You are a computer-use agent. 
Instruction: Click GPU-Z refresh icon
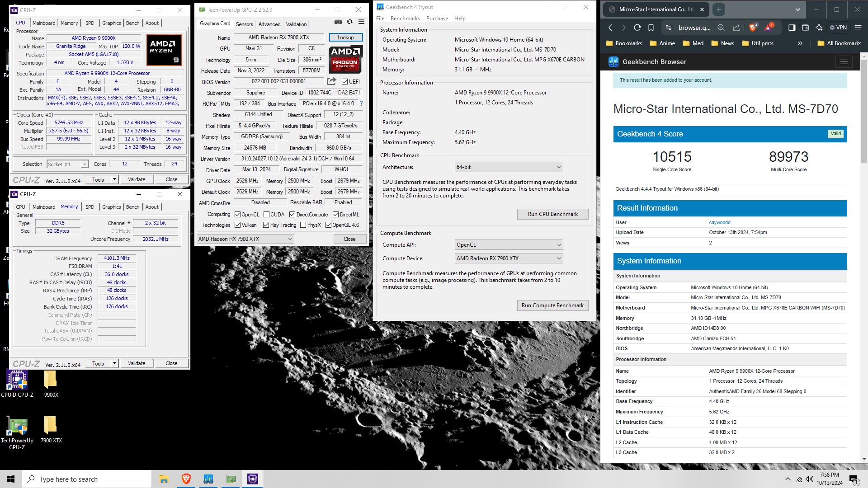tap(349, 22)
